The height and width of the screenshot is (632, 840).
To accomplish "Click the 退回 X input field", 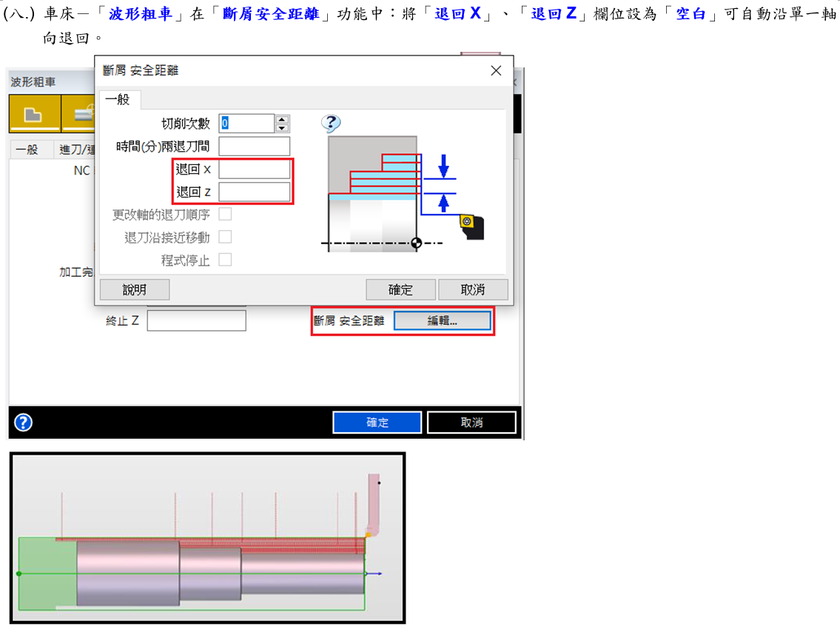I will tap(254, 169).
